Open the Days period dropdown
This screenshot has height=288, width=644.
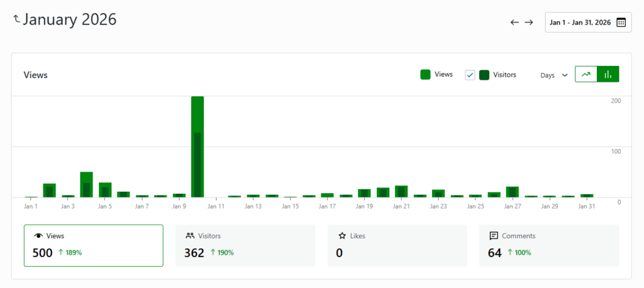pos(554,75)
